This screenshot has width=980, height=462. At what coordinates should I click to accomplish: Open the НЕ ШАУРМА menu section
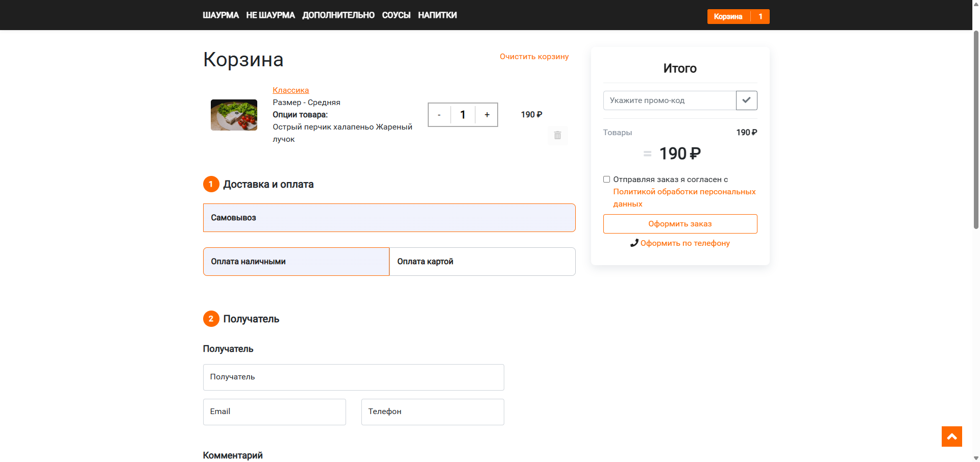pyautogui.click(x=271, y=15)
